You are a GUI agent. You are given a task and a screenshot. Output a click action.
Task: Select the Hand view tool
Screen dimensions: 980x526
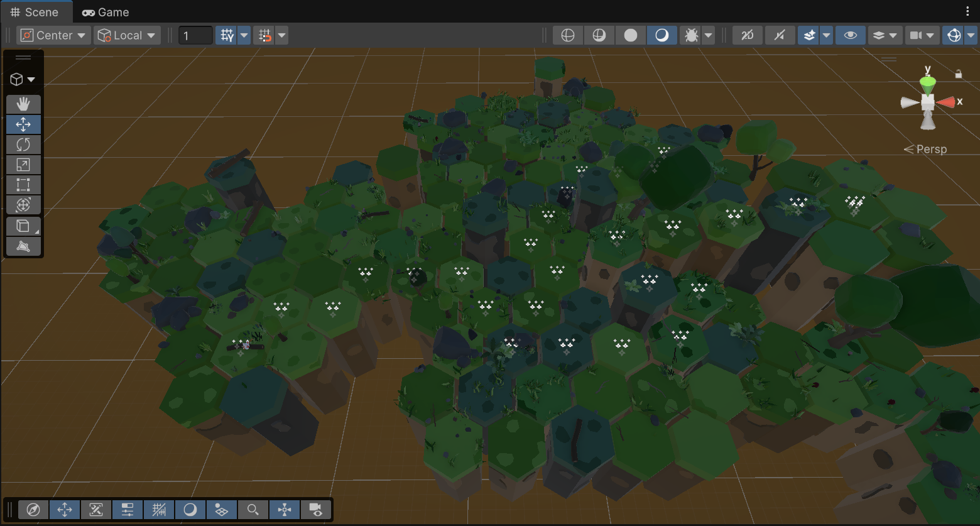23,104
